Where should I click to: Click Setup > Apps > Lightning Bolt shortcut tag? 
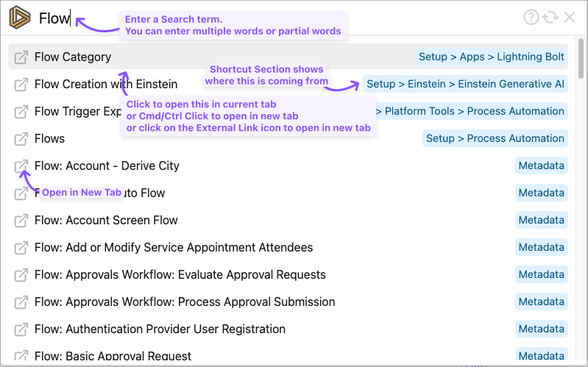491,57
